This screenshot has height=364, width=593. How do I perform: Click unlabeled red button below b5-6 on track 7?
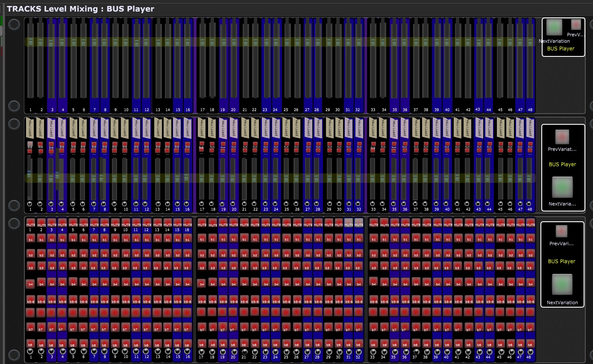point(94,312)
